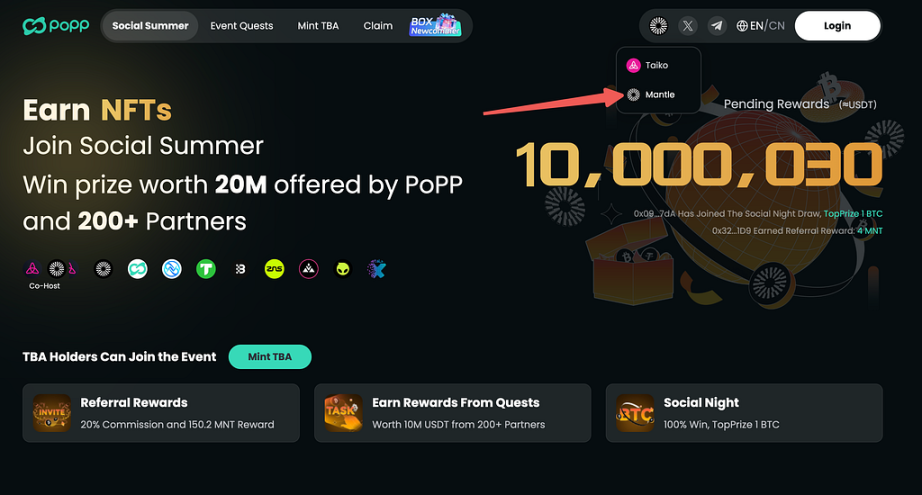
Task: Go to the Event Quests tab
Action: coord(242,26)
